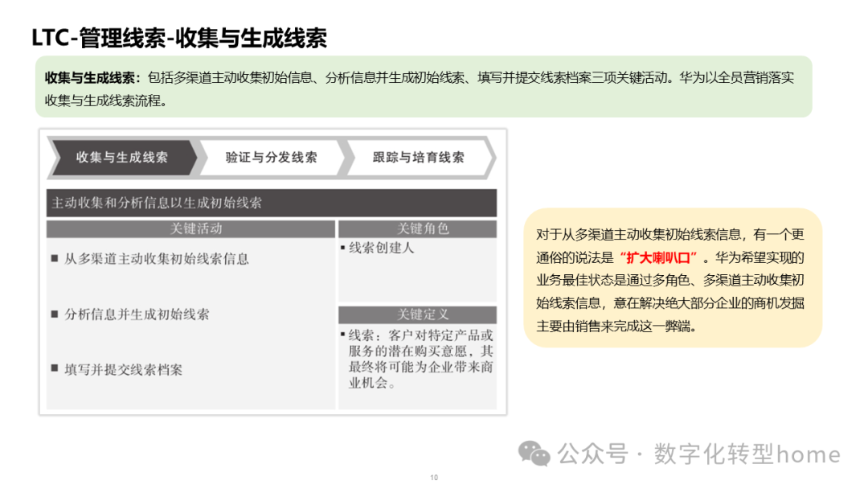This screenshot has width=868, height=489.
Task: Click the text '收集与生成线索流程。' in green box
Action: (106, 101)
